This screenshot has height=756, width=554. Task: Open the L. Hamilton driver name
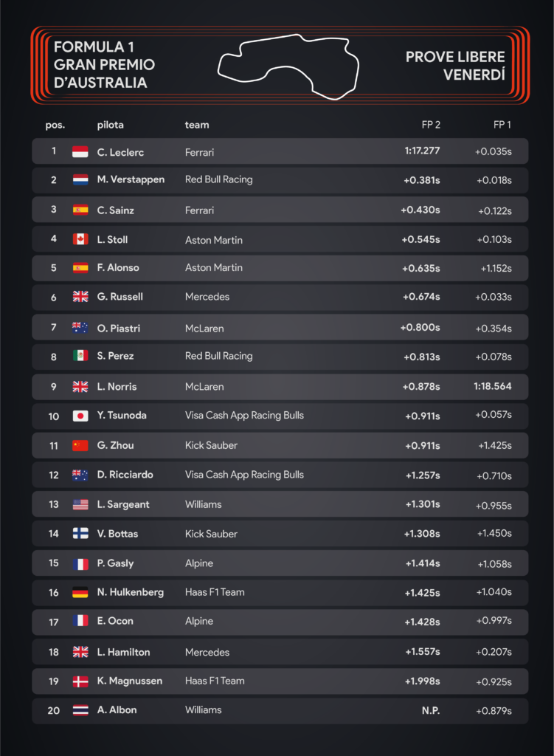(123, 652)
